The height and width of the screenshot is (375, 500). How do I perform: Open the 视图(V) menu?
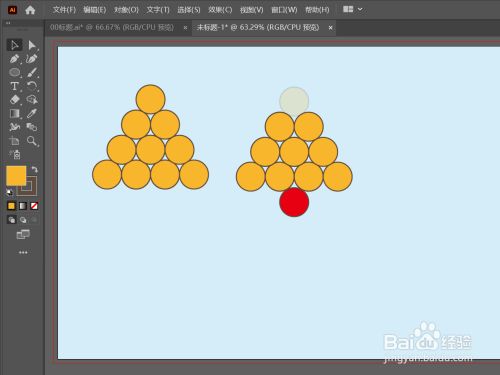252,10
